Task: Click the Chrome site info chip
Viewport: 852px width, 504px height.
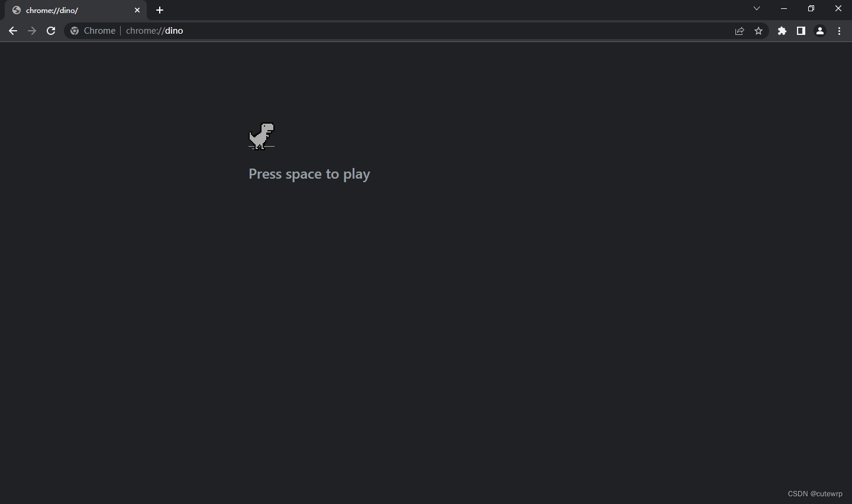Action: [x=93, y=31]
